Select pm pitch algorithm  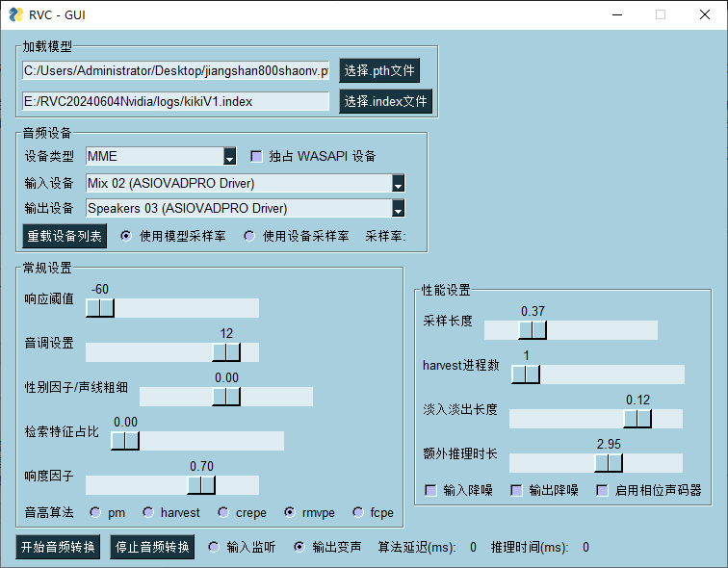pyautogui.click(x=95, y=512)
